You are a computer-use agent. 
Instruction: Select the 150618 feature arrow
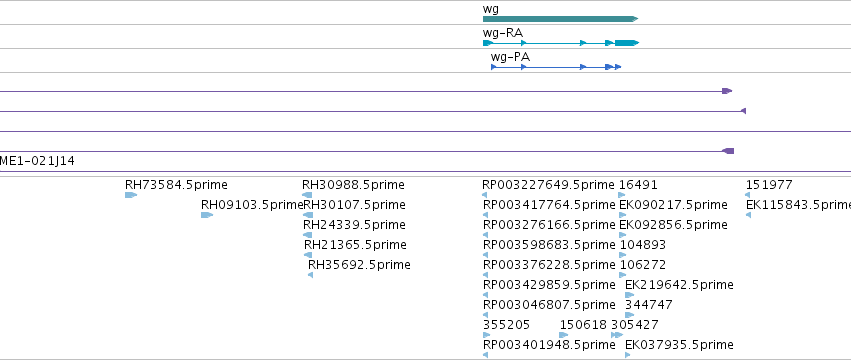tap(564, 335)
